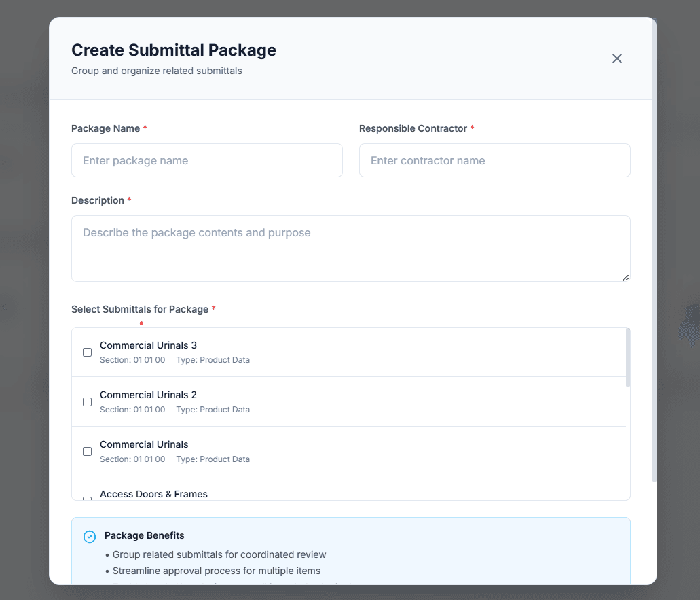The width and height of the screenshot is (700, 600).
Task: Check the Commercial Urinals 2 checkbox
Action: (x=87, y=402)
